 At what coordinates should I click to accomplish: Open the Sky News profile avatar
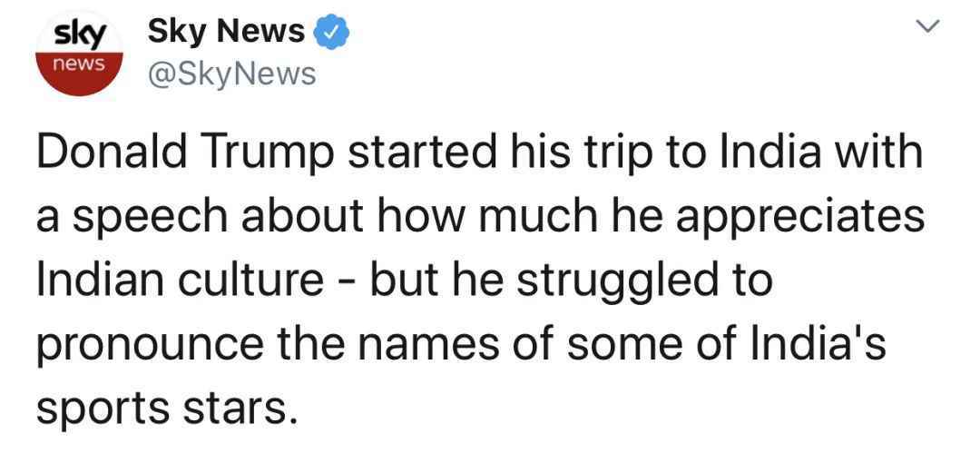(79, 54)
